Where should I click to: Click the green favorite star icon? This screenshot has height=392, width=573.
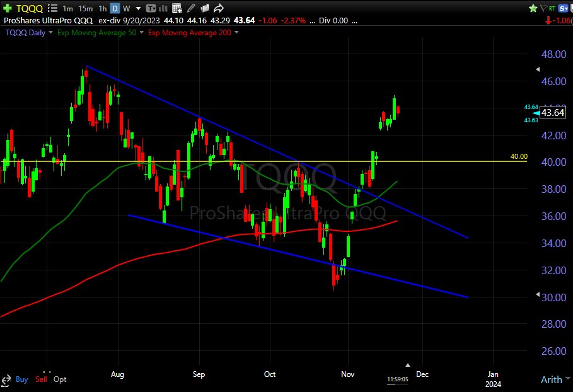pyautogui.click(x=533, y=8)
